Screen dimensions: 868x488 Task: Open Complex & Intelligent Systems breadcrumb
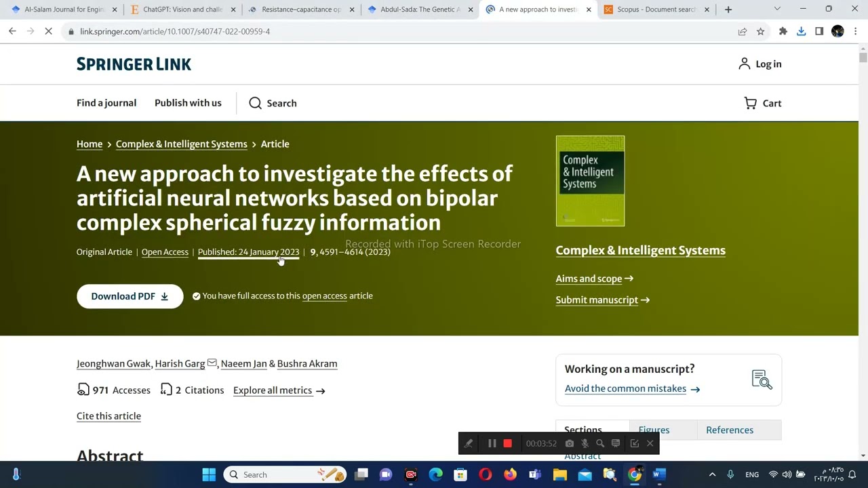(x=182, y=144)
